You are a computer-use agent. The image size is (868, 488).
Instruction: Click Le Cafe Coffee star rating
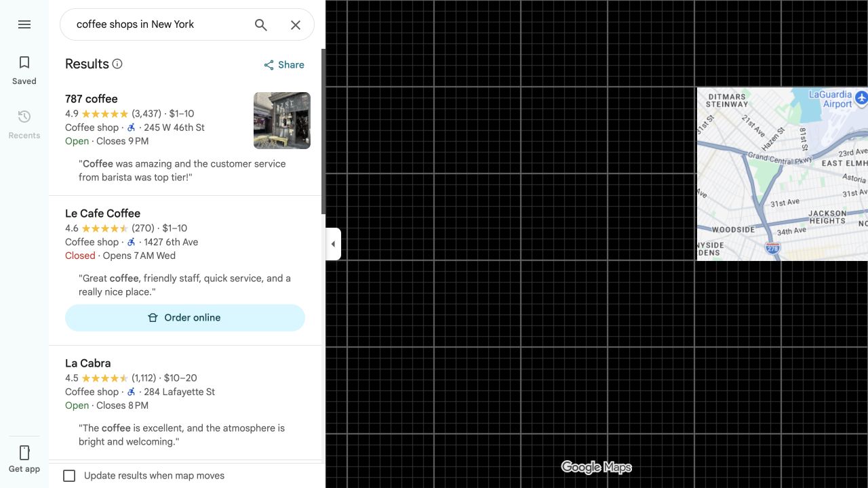104,228
